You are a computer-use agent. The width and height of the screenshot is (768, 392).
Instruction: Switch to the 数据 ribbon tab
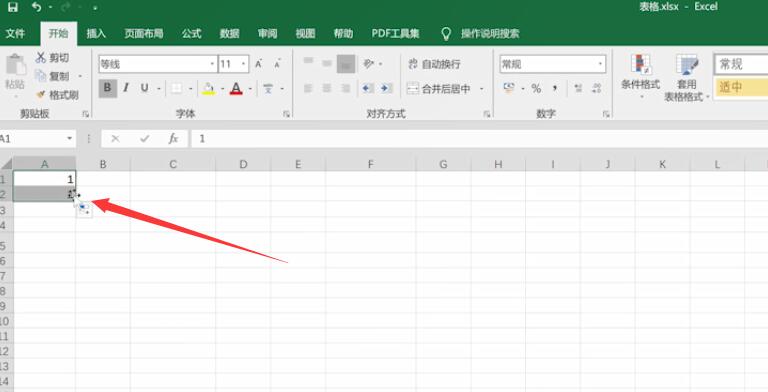tap(229, 33)
